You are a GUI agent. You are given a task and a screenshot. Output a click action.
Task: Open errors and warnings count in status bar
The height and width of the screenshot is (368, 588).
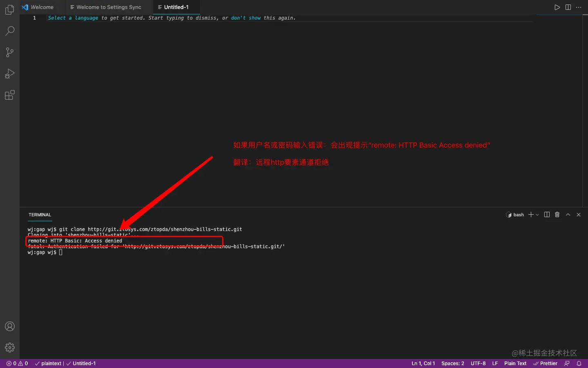tap(17, 364)
